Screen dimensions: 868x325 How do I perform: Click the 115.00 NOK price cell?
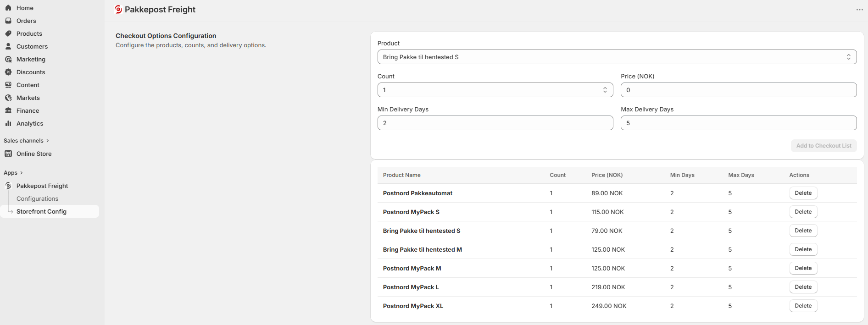607,212
